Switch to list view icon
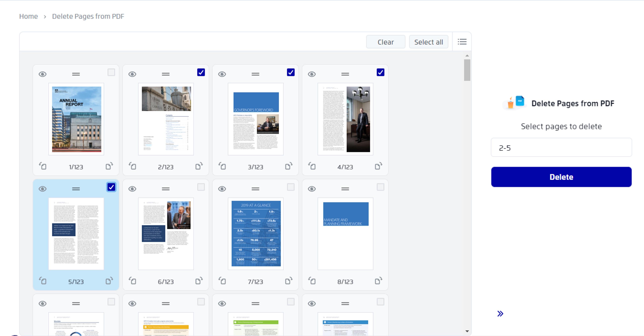The height and width of the screenshot is (336, 644). (462, 42)
